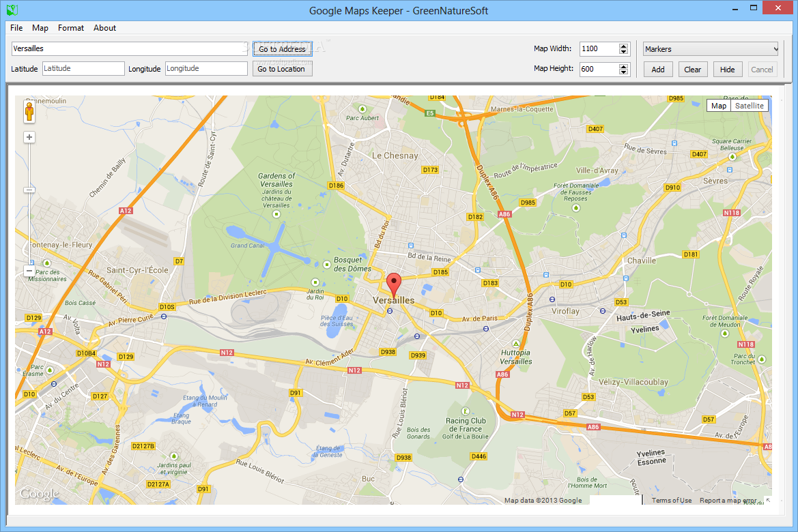The image size is (798, 532).
Task: Click the Clear markers button
Action: [693, 69]
